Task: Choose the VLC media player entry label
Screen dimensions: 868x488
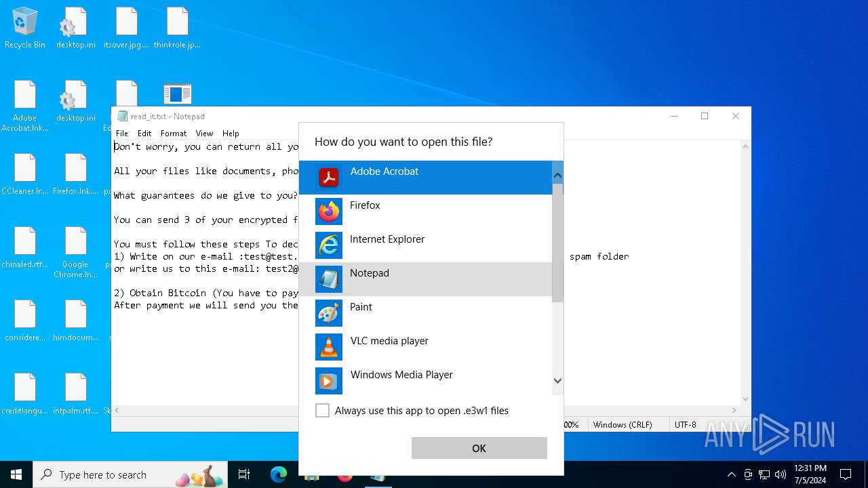Action: 389,341
